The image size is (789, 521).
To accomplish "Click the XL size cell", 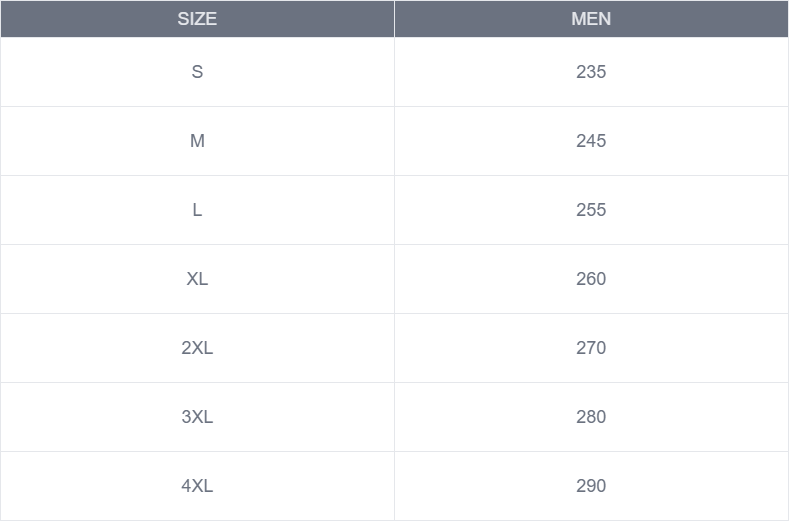I will pyautogui.click(x=197, y=279).
